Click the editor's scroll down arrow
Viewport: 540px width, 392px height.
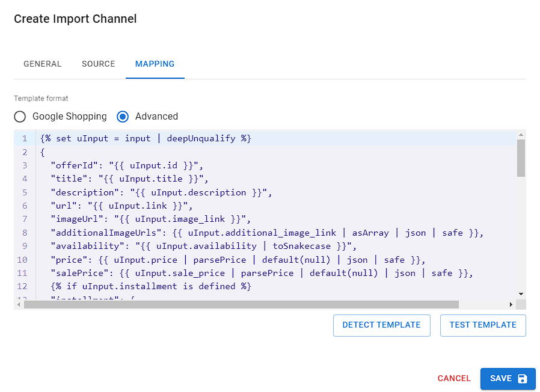(x=521, y=294)
